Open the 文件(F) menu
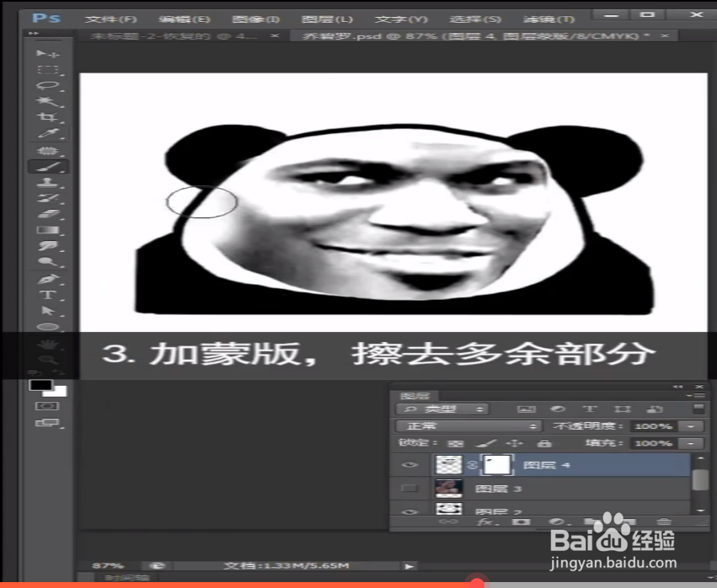The width and height of the screenshot is (717, 588). (110, 19)
